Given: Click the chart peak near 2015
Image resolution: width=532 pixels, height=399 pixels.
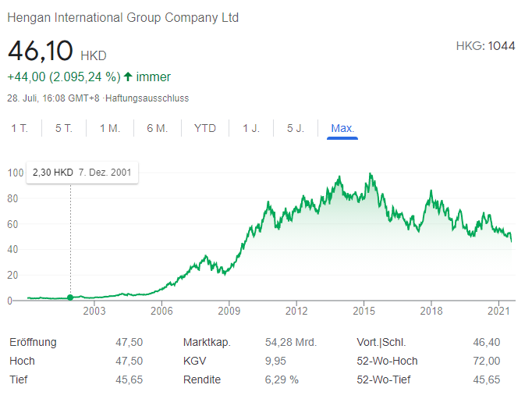Looking at the screenshot, I should [x=371, y=174].
